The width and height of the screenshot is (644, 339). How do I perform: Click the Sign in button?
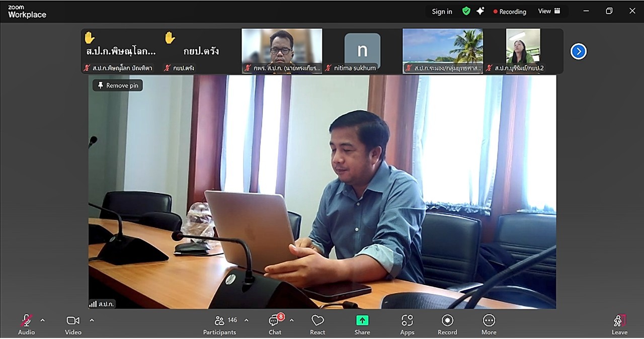tap(442, 12)
